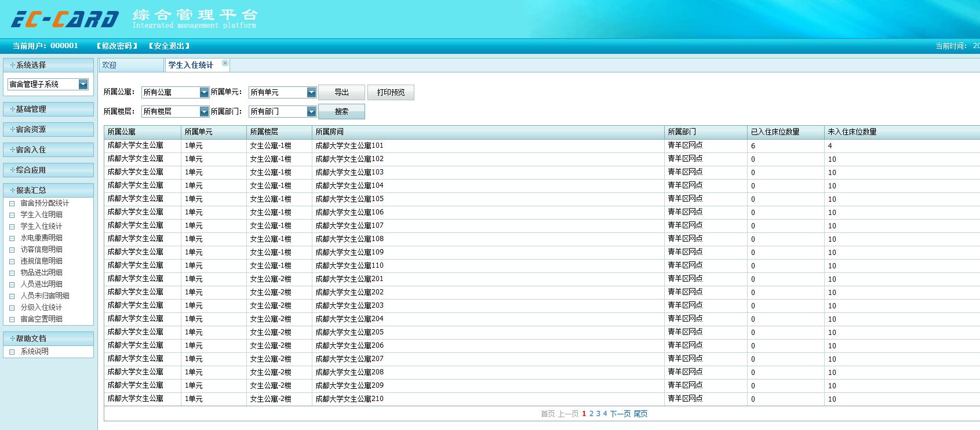Click the 搜索 search button

[341, 112]
